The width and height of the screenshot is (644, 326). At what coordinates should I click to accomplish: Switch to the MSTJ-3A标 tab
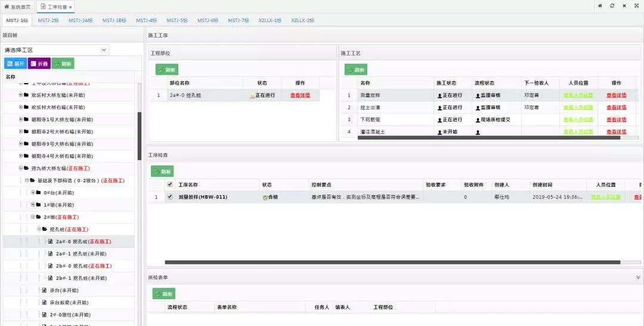80,20
